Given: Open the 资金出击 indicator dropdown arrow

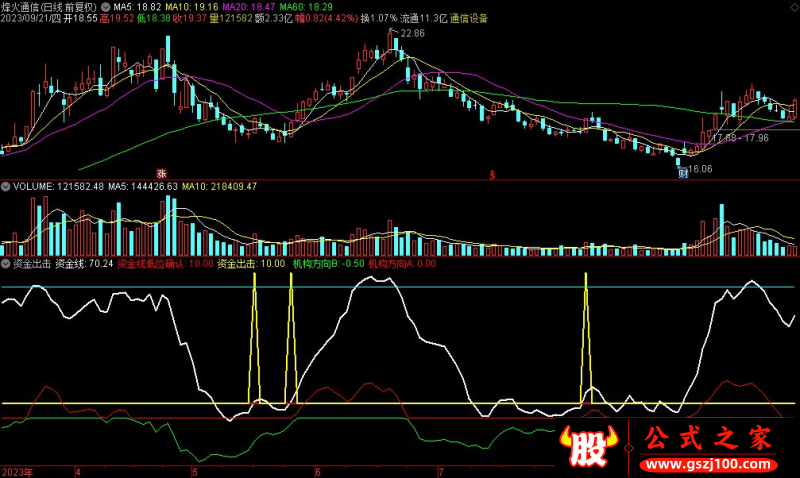Looking at the screenshot, I should pos(6,265).
